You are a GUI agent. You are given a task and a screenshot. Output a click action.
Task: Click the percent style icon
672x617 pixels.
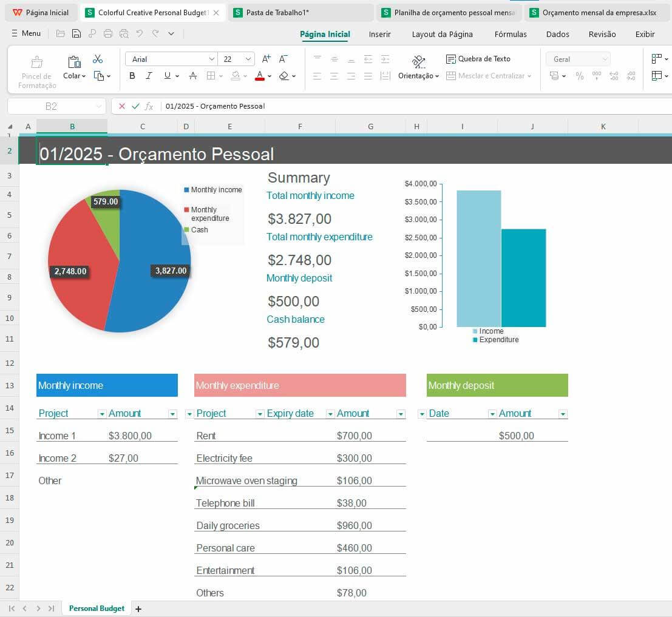click(580, 76)
